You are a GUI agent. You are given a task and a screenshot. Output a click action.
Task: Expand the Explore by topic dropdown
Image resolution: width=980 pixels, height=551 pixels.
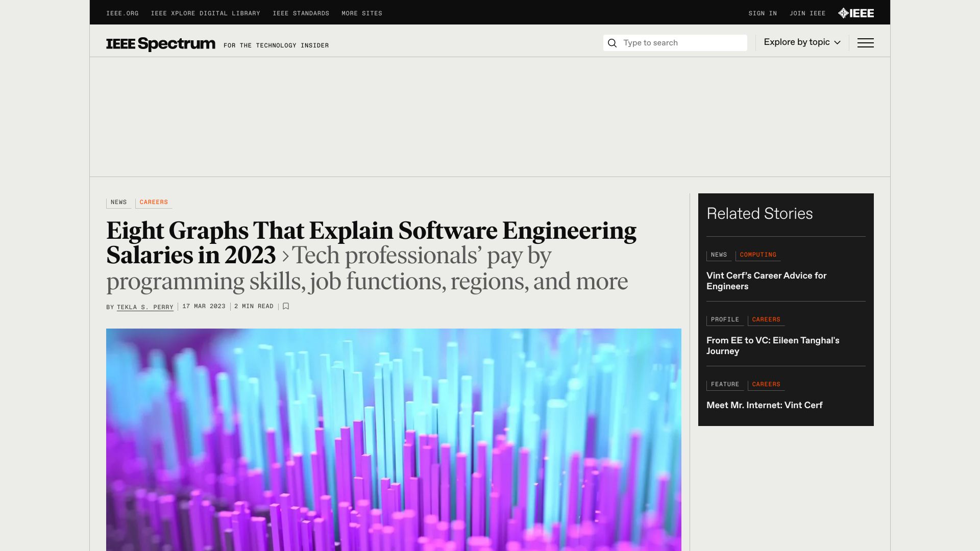(x=802, y=42)
